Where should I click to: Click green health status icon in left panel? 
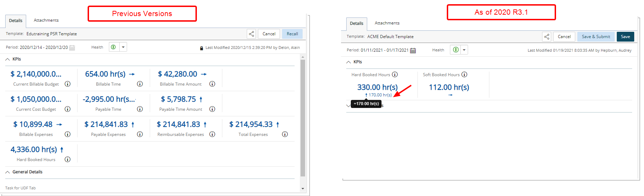pos(113,47)
